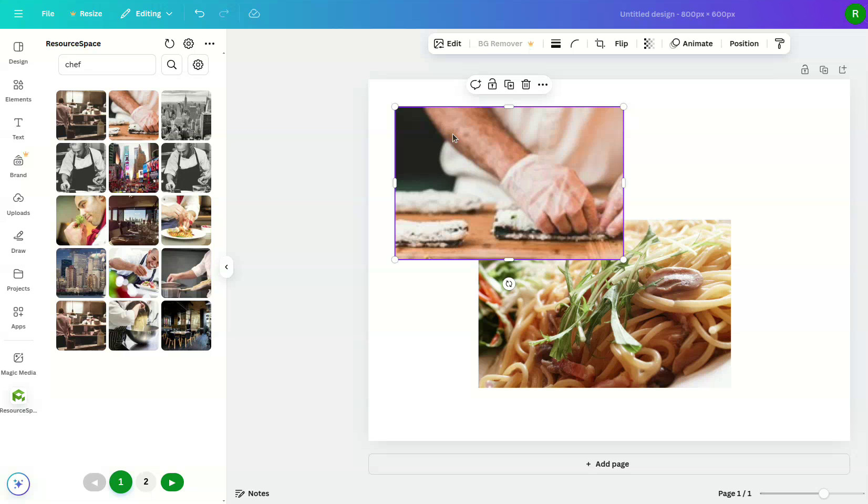Check the cloud save status icon
The height and width of the screenshot is (504, 868).
tap(254, 14)
